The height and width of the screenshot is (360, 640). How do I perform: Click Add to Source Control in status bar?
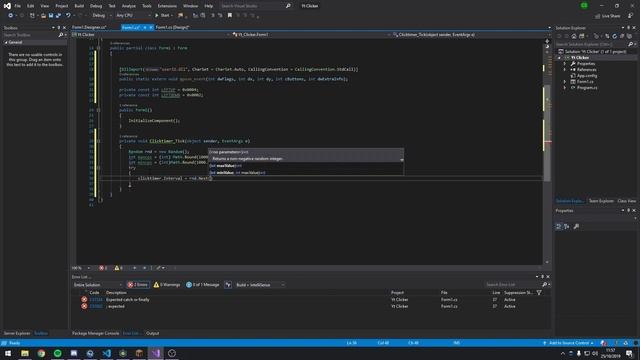tap(568, 343)
